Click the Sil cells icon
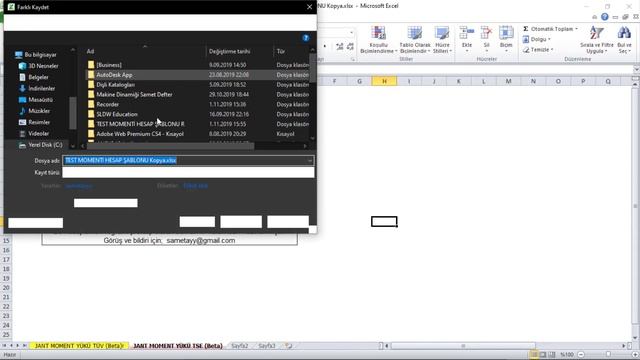The image size is (640, 360). pos(486,33)
